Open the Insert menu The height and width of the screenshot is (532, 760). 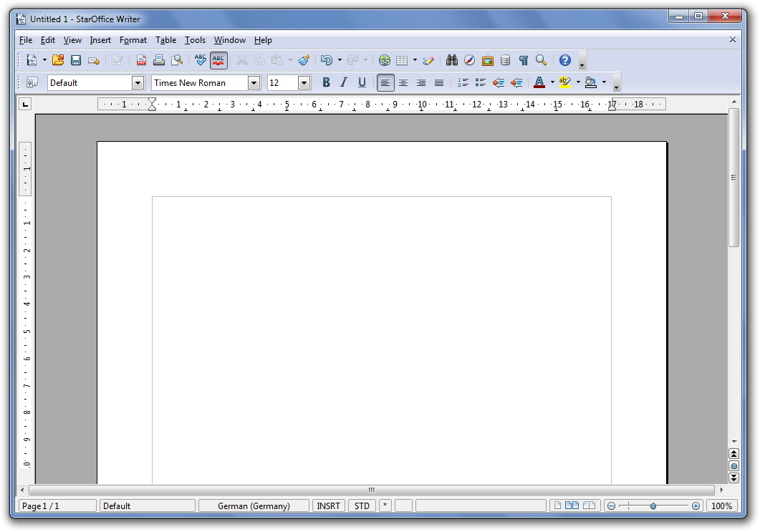click(x=100, y=40)
